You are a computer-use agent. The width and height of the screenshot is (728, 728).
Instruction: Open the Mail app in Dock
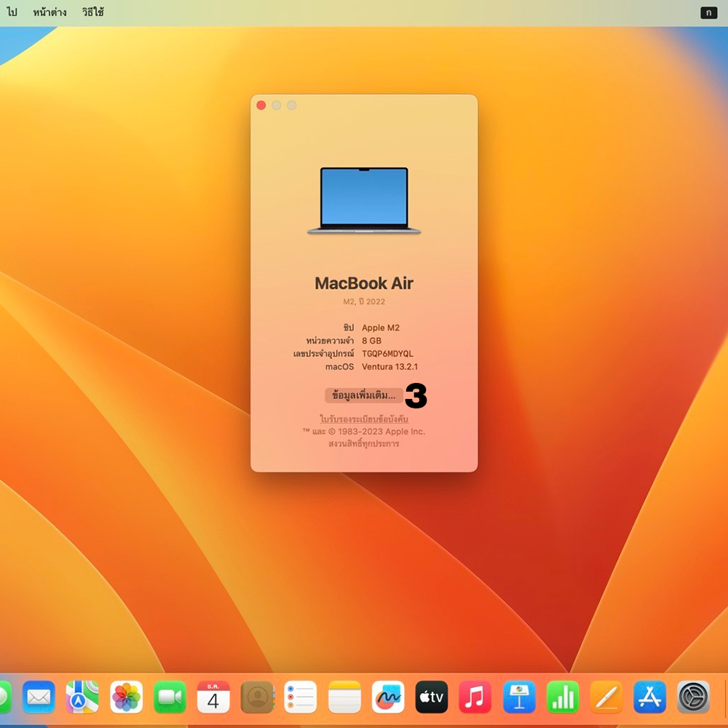39,697
